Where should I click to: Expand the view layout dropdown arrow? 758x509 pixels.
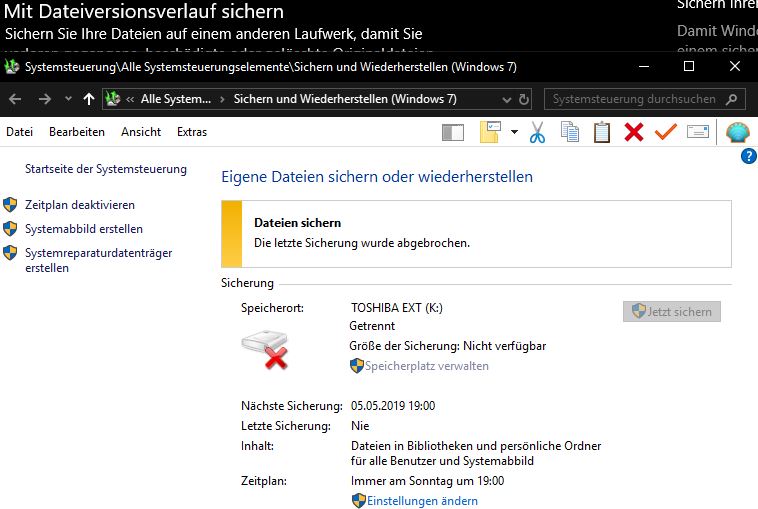click(514, 131)
